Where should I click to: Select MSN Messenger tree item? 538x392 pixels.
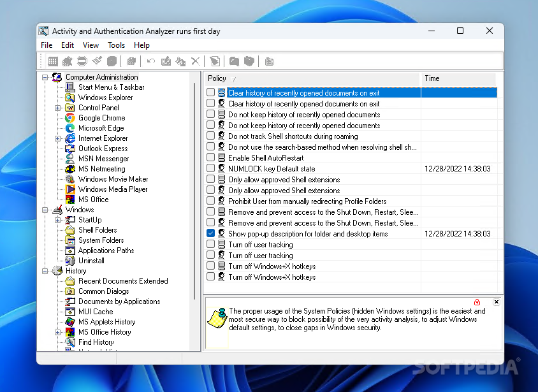coord(104,159)
